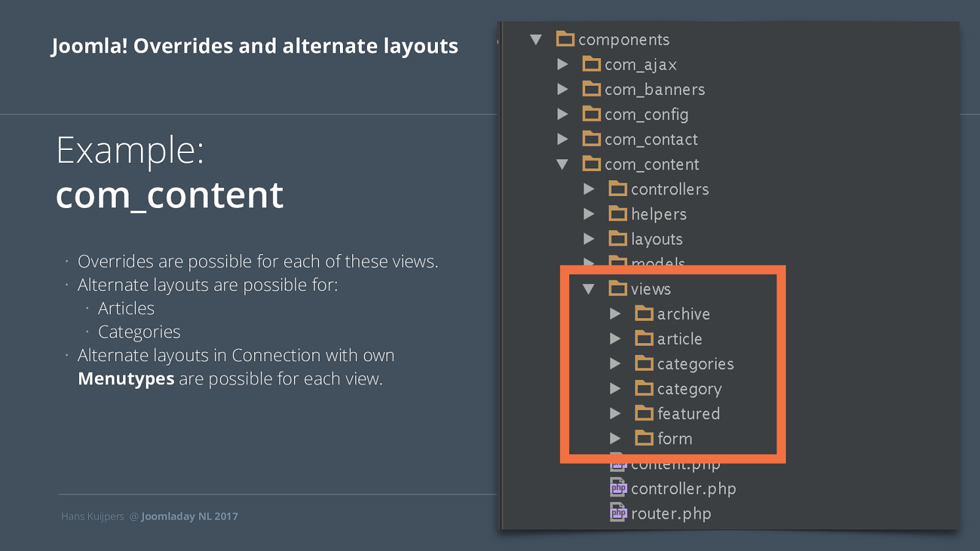
Task: Click the controller.php file icon
Action: click(x=618, y=488)
